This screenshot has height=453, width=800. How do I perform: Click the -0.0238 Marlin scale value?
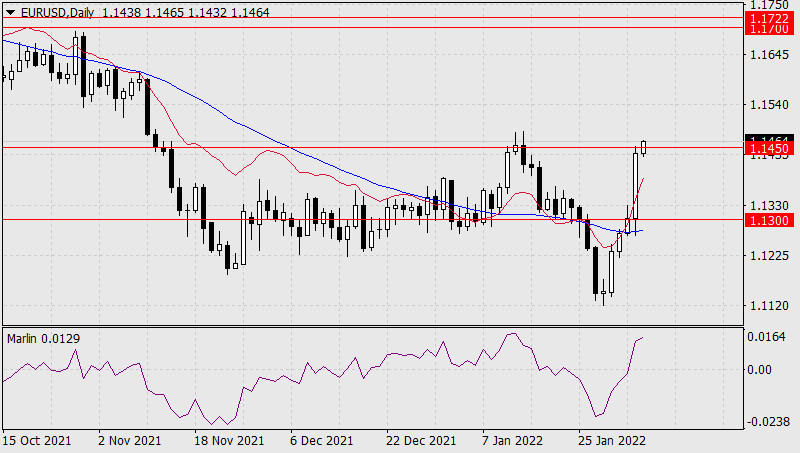(x=766, y=422)
